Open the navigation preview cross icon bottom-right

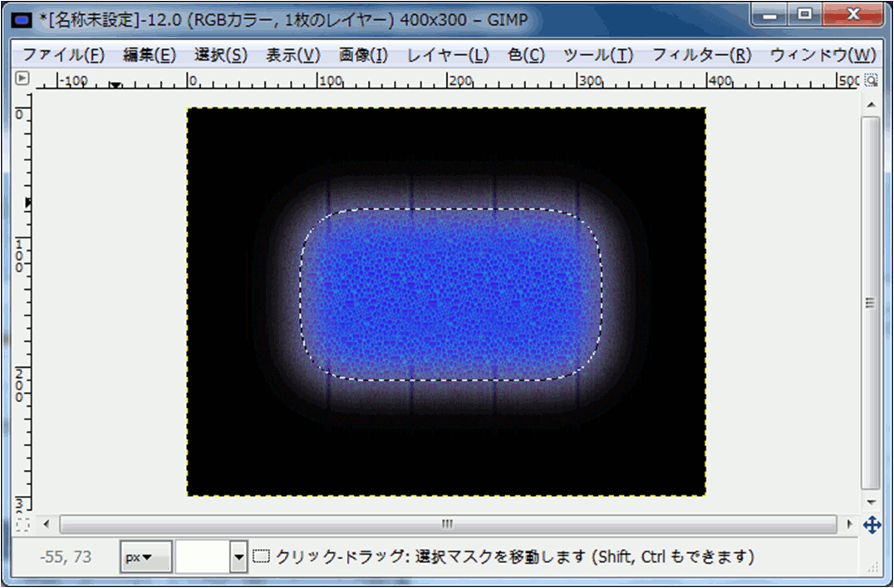872,526
